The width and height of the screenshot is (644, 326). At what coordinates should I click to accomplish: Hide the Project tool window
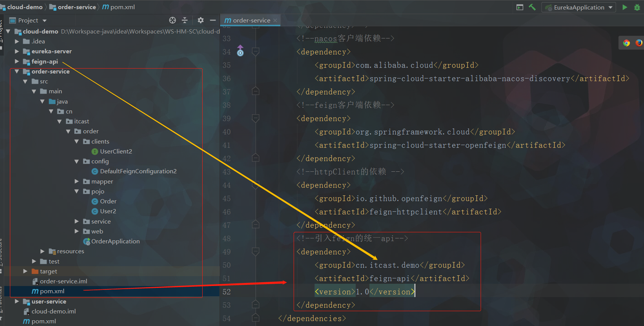213,20
